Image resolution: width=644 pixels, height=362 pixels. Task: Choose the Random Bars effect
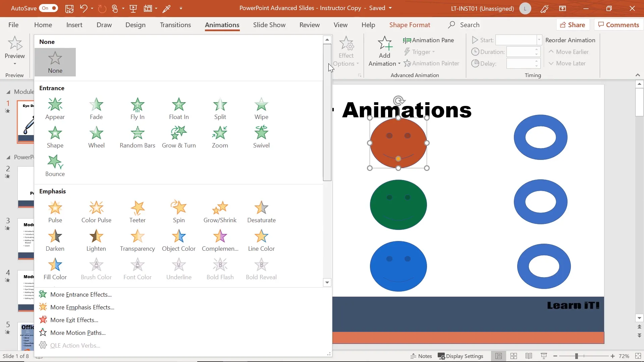(x=138, y=137)
